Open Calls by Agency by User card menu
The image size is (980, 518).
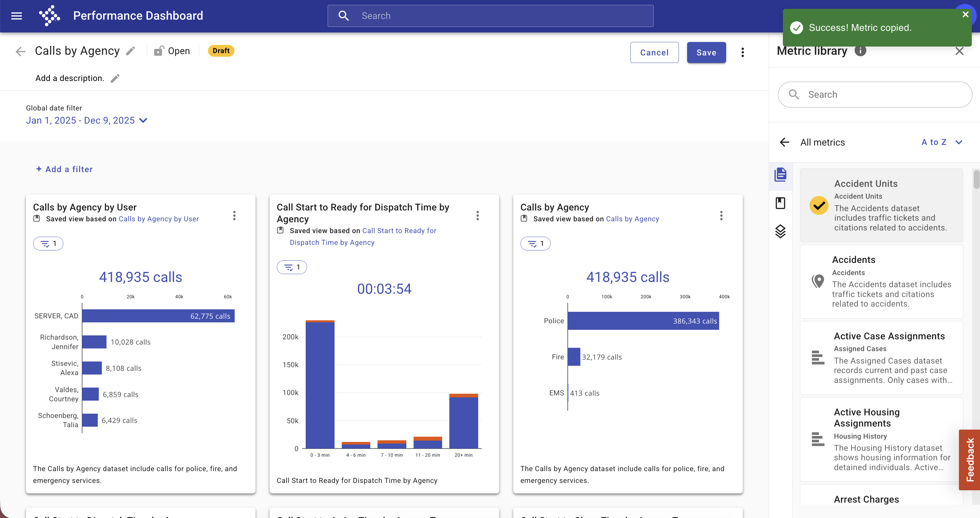pyautogui.click(x=235, y=216)
